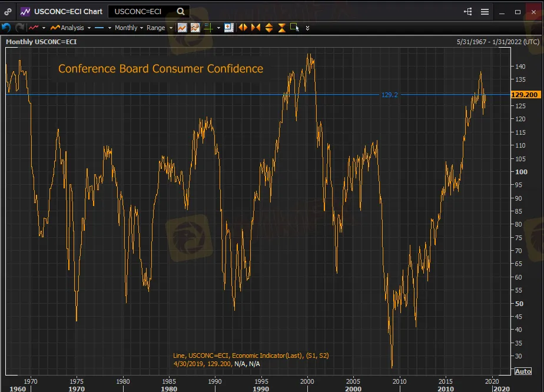This screenshot has width=544, height=392.
Task: Click the vertical expand arrows icon
Action: click(269, 28)
